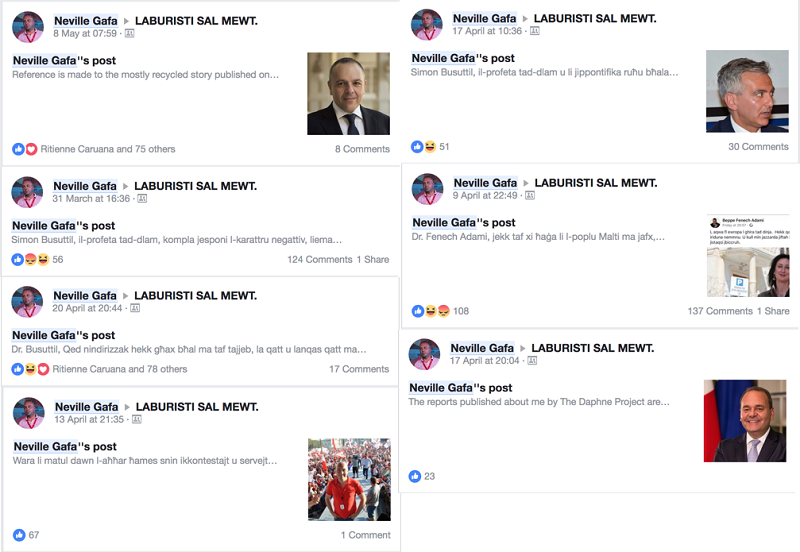Click the group privacy icon beside 8 May at 07:59

pyautogui.click(x=130, y=33)
